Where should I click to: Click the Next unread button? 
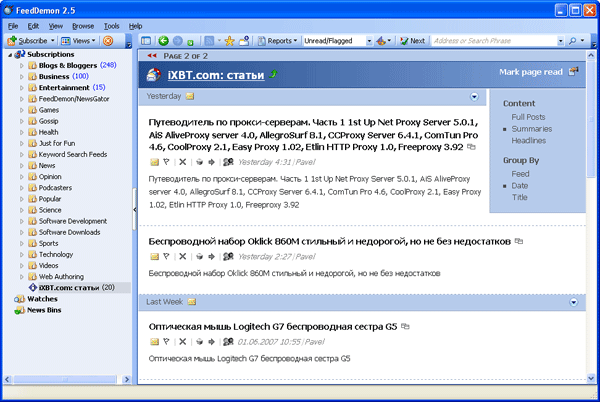(x=412, y=41)
